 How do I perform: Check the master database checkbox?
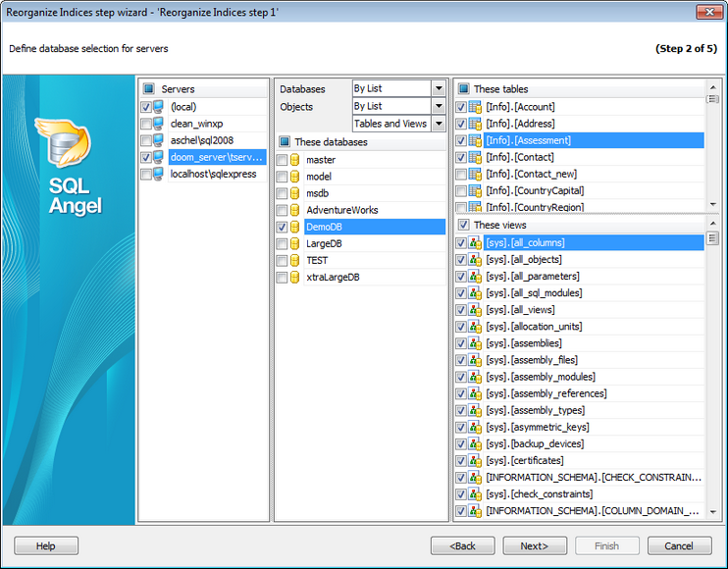[282, 160]
